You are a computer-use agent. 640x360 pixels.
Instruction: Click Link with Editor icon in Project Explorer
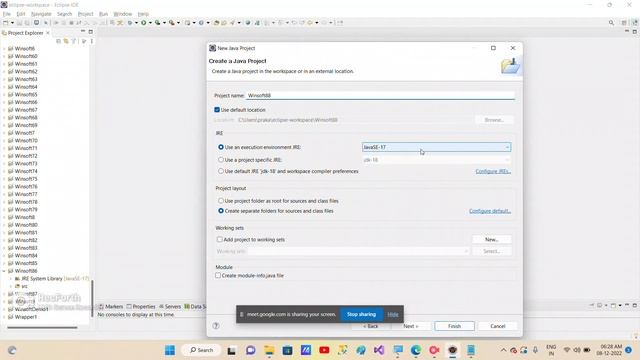point(66,41)
